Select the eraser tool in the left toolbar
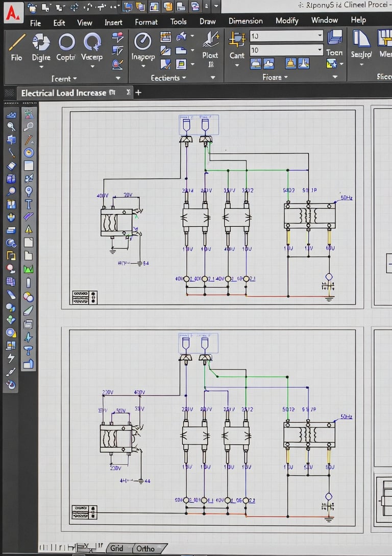This screenshot has width=392, height=556. (x=11, y=166)
